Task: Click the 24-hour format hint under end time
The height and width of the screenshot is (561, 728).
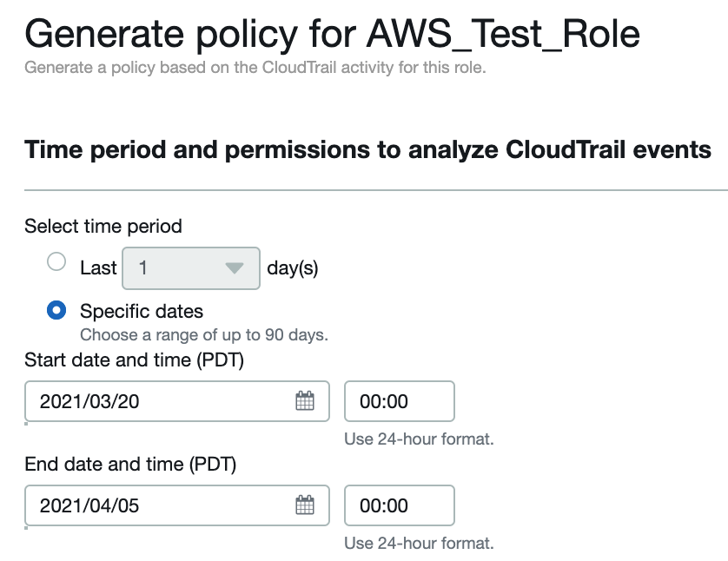Action: pyautogui.click(x=419, y=544)
